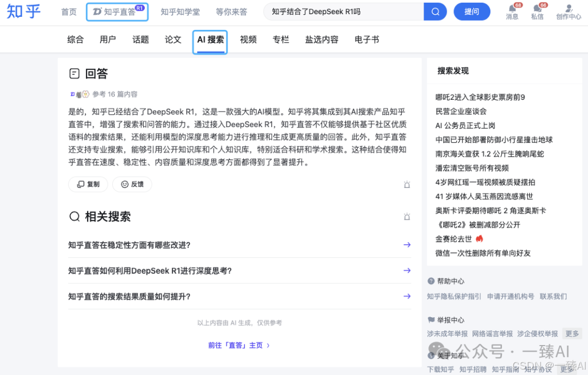588x375 pixels.
Task: Open trending item 哪吒2进入全球影史票房前9
Action: pos(480,97)
